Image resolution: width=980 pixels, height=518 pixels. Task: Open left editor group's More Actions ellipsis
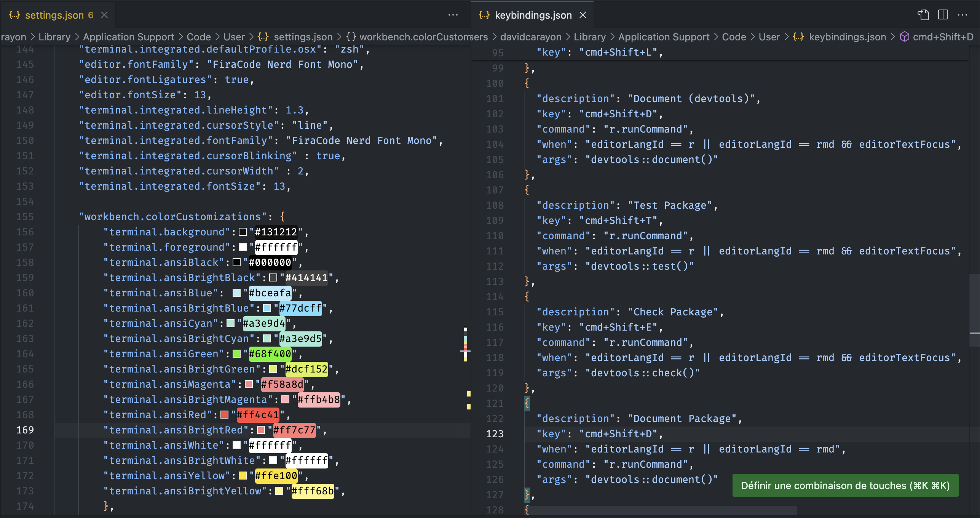(x=453, y=15)
